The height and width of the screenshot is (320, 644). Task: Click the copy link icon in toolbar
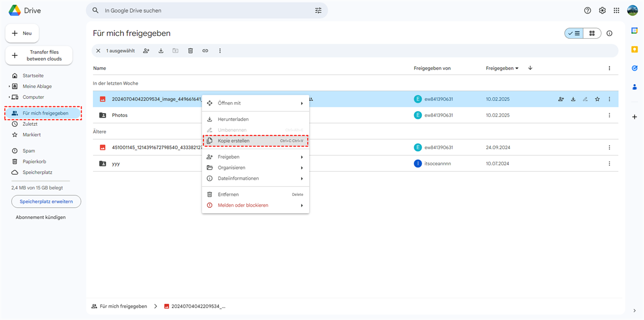[205, 51]
